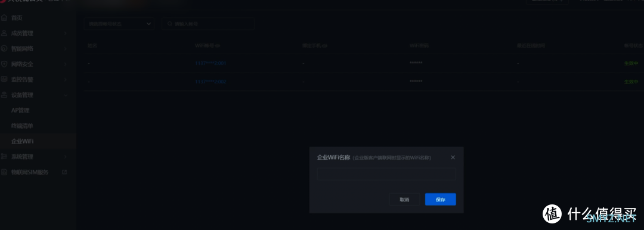The height and width of the screenshot is (230, 644).
Task: Click the SIM icon beside 物联网SIM服务
Action: click(x=4, y=172)
